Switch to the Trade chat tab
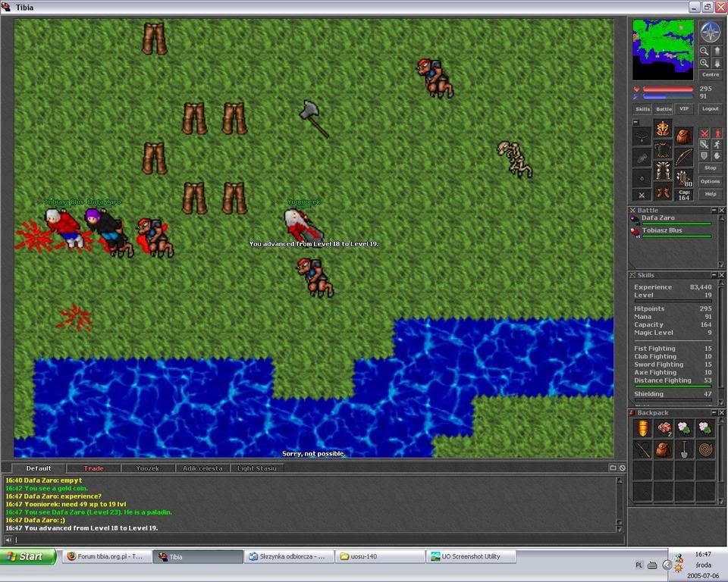The width and height of the screenshot is (728, 582). 93,468
